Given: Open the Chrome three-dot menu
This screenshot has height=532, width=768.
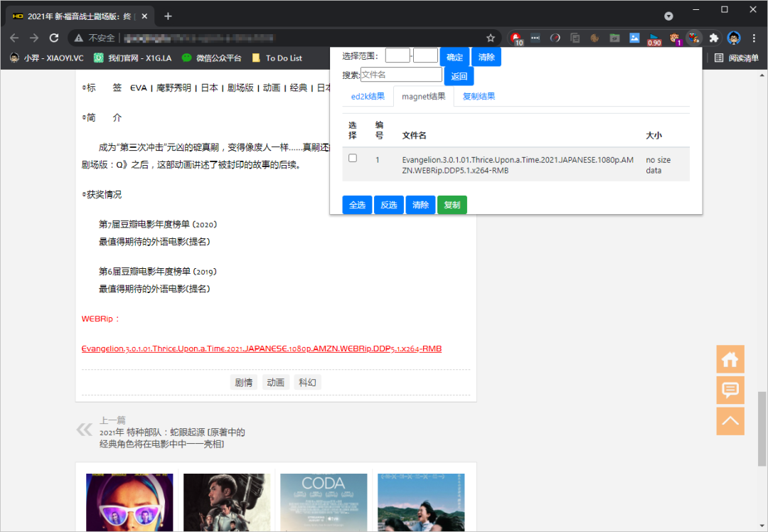Looking at the screenshot, I should (x=754, y=38).
